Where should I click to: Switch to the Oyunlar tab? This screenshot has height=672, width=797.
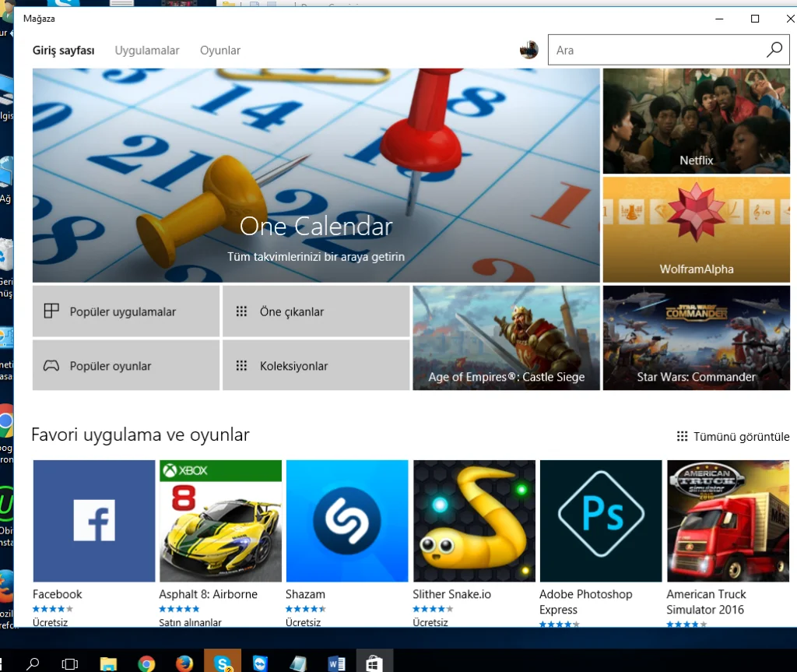(x=220, y=51)
